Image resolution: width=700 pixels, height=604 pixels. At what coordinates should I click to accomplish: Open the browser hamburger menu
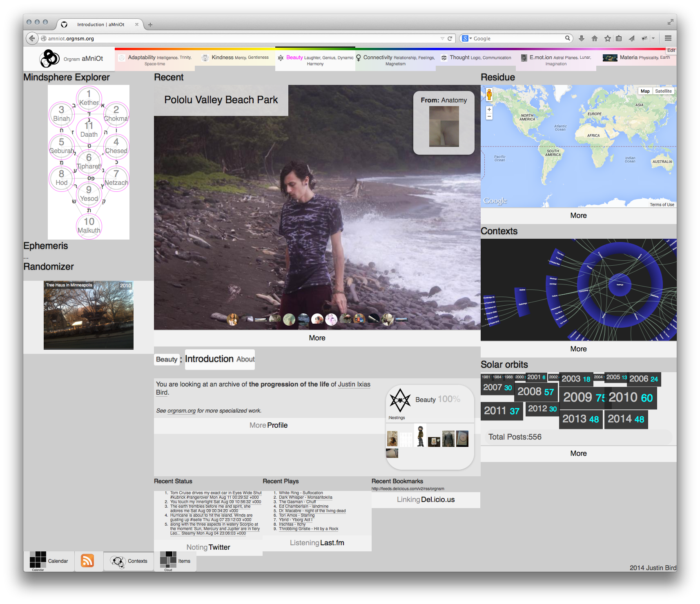tap(668, 38)
